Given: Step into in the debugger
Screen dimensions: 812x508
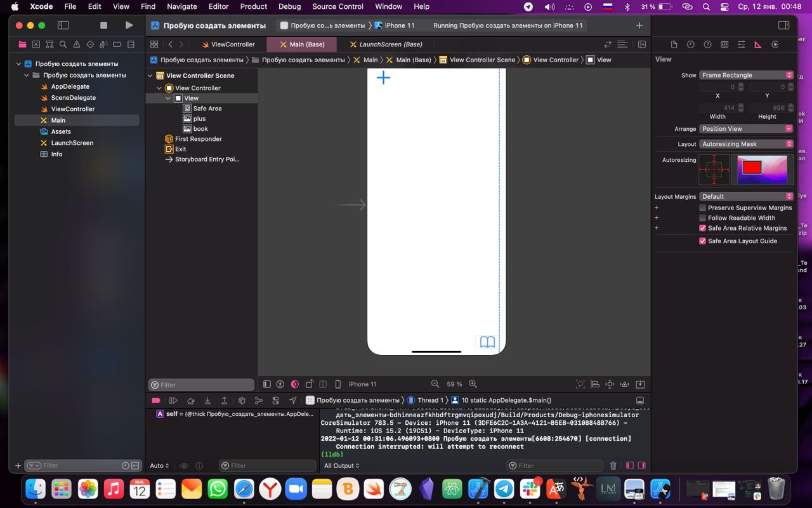Looking at the screenshot, I should tap(207, 401).
